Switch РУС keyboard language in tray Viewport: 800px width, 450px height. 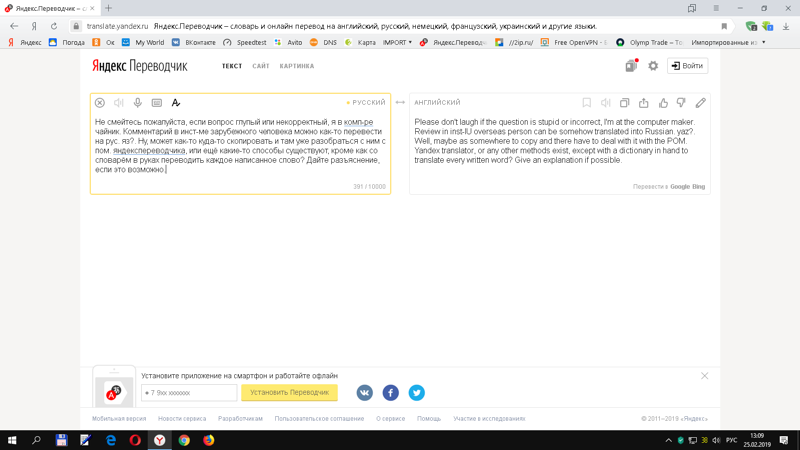click(x=732, y=440)
